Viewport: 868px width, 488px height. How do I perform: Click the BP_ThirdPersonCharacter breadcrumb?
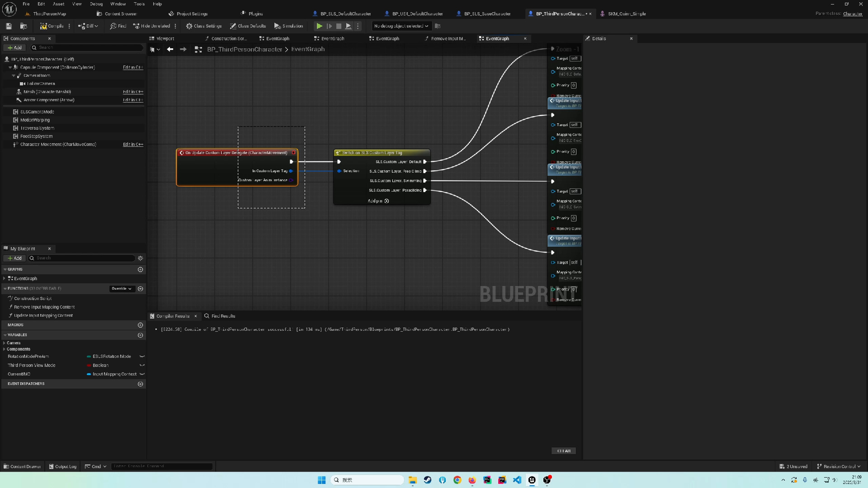[x=245, y=49]
